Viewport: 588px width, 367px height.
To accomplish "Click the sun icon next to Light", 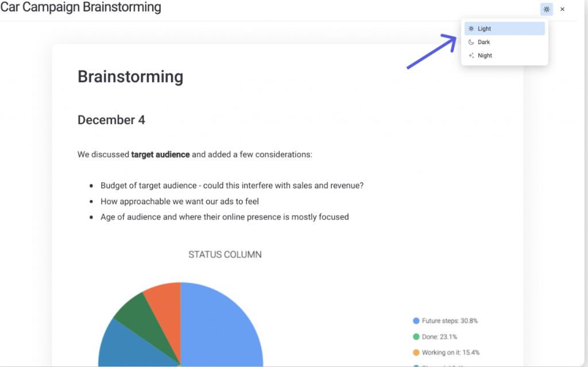I will pyautogui.click(x=471, y=28).
